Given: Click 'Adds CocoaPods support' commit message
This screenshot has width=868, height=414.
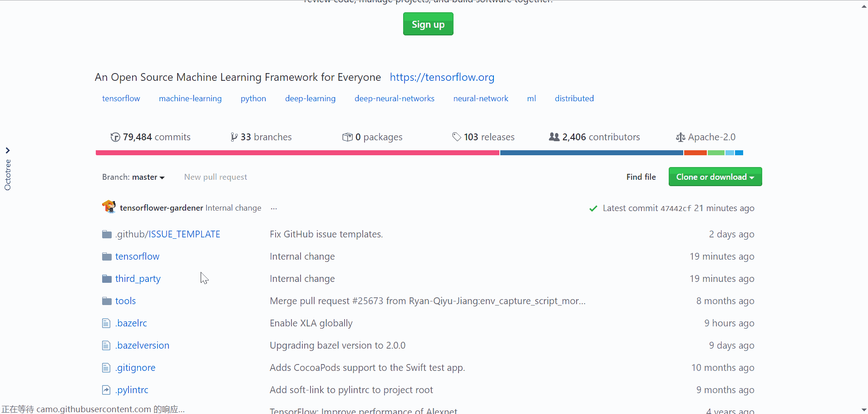Looking at the screenshot, I should point(367,368).
